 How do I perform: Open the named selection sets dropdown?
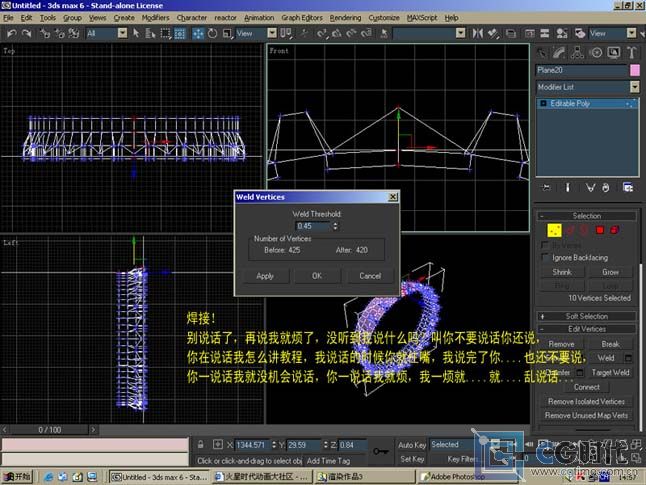point(461,33)
